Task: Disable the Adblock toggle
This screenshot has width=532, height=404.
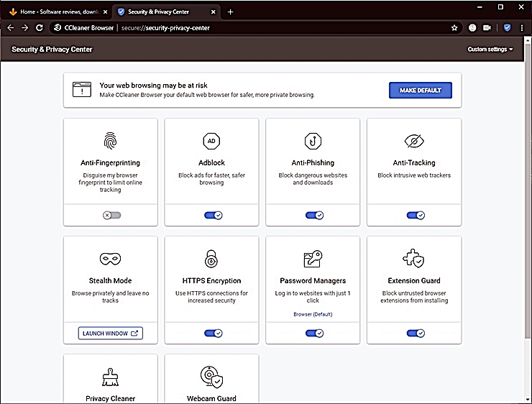Action: (x=214, y=215)
